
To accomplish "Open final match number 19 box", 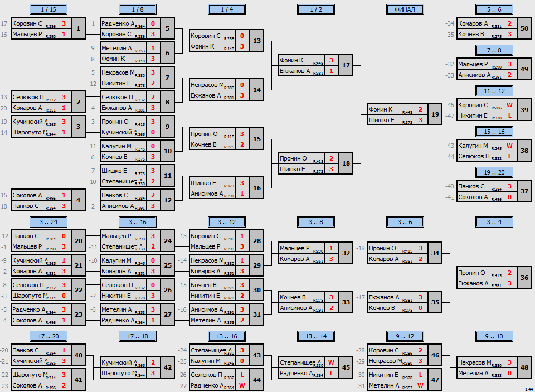I will (435, 114).
